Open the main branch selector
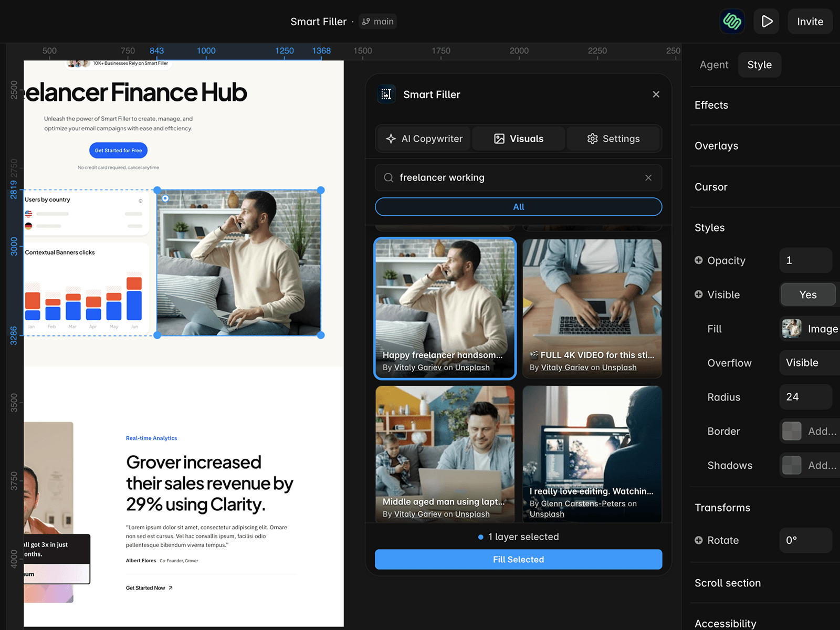This screenshot has height=630, width=840. click(378, 22)
